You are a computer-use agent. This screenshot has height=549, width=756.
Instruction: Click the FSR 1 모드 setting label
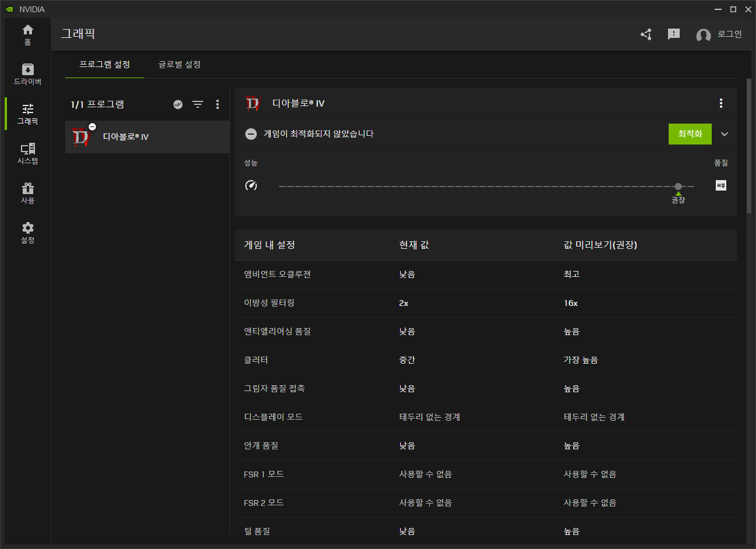pyautogui.click(x=264, y=474)
